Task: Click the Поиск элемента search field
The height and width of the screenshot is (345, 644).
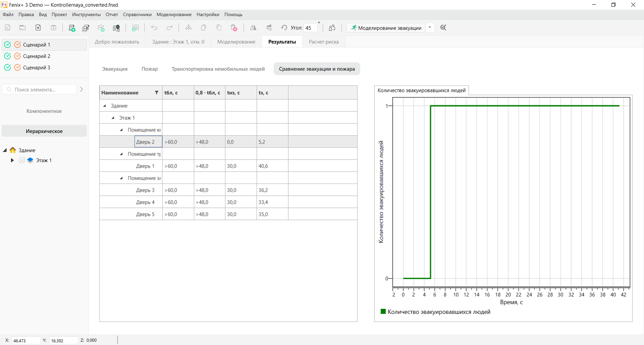Action: [39, 89]
